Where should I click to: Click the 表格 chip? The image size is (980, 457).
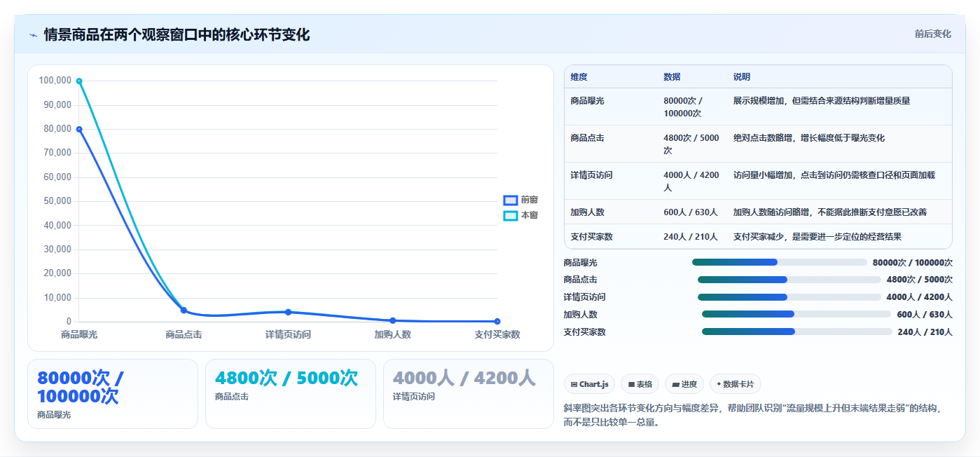coord(640,384)
